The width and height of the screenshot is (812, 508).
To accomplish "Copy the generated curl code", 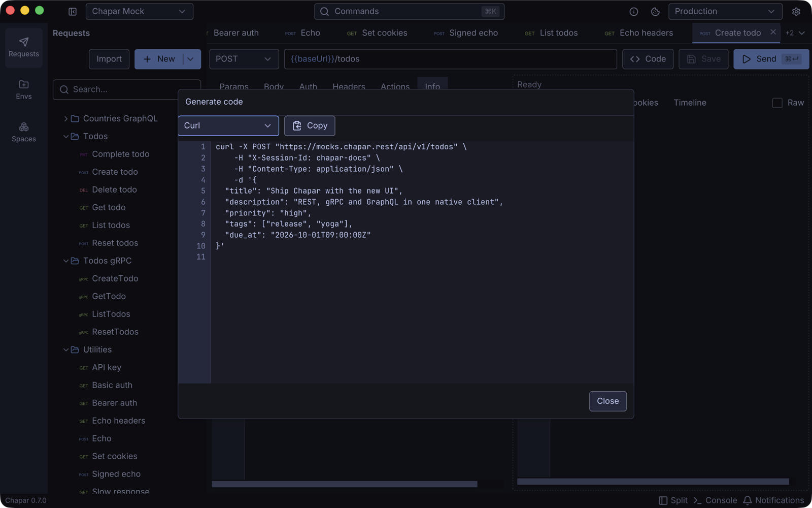I will (x=310, y=125).
